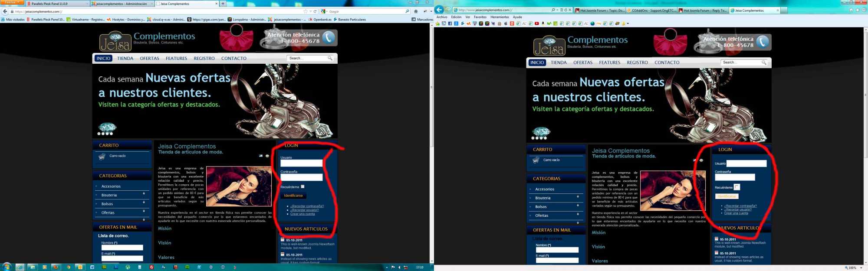This screenshot has width=868, height=271.
Task: Open ¿Recordar contraseña? link in Firefox
Action: tap(307, 206)
